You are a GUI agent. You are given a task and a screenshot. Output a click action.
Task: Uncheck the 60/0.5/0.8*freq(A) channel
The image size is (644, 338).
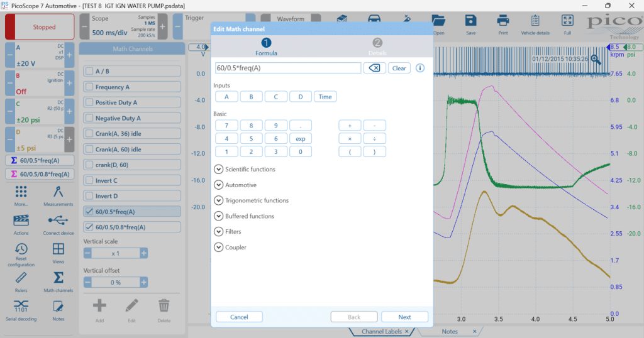[x=89, y=227]
